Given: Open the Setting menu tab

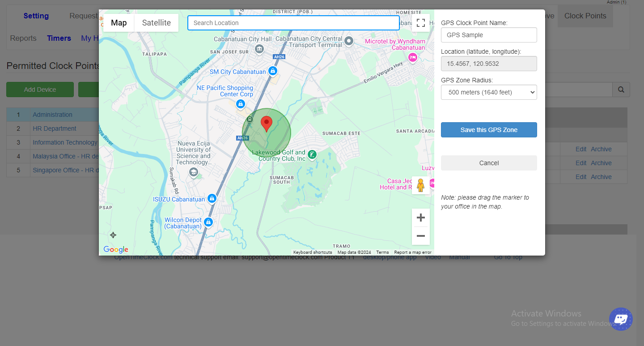Looking at the screenshot, I should pos(36,16).
